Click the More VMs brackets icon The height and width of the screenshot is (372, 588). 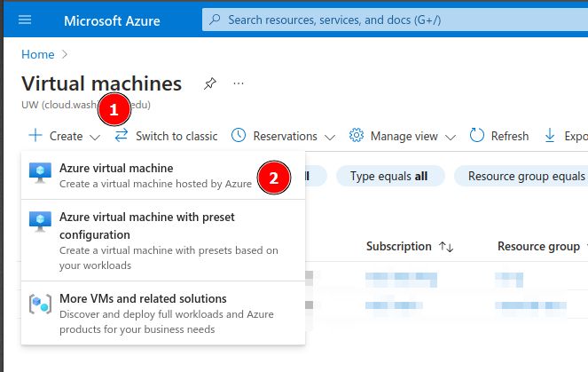pos(40,304)
